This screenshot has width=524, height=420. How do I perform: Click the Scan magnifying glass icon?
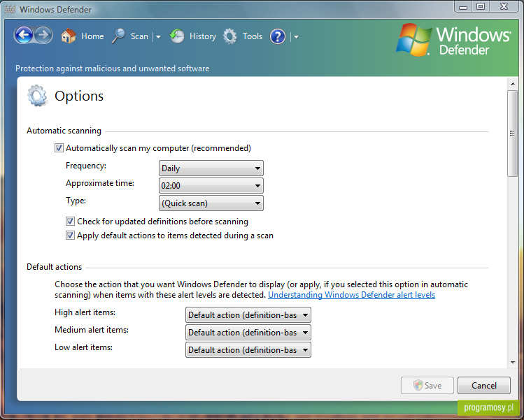118,36
